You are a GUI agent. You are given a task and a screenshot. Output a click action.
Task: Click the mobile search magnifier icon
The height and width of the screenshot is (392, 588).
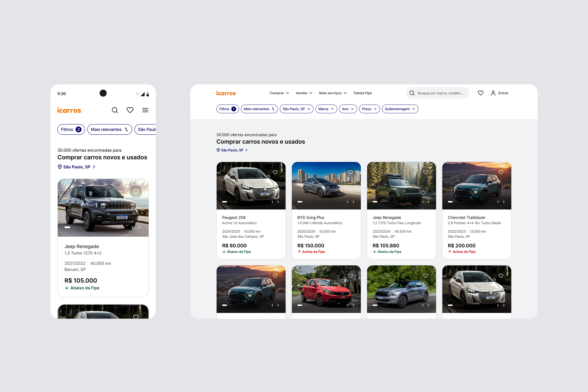(115, 110)
